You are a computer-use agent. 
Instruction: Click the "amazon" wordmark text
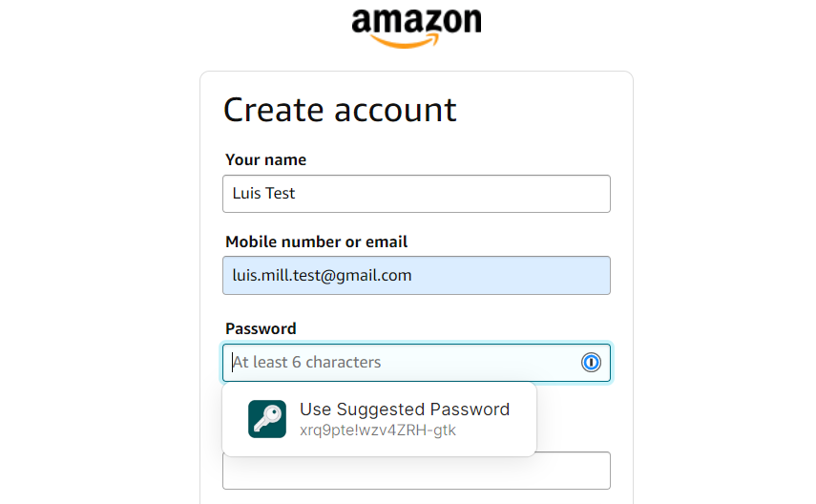tap(416, 21)
